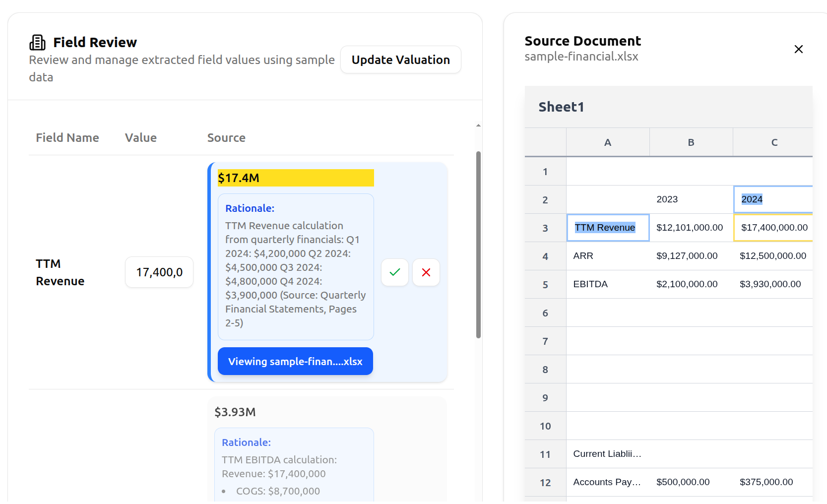
Task: Click the $9,127,000.00 ARR cell
Action: 691,256
